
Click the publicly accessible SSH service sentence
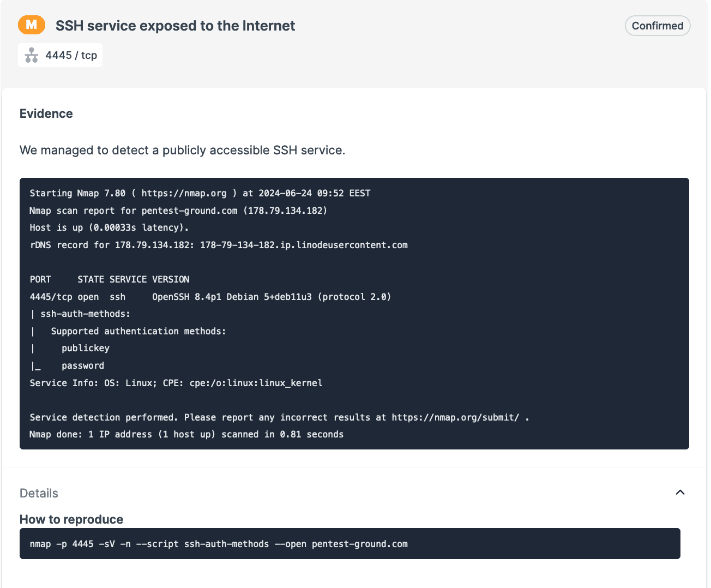(182, 150)
